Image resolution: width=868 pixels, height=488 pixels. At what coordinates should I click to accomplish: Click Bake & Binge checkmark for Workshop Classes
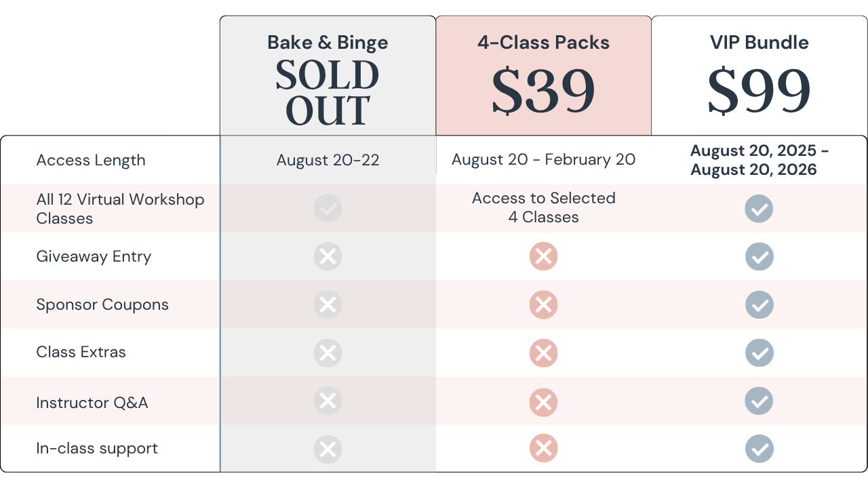(328, 209)
